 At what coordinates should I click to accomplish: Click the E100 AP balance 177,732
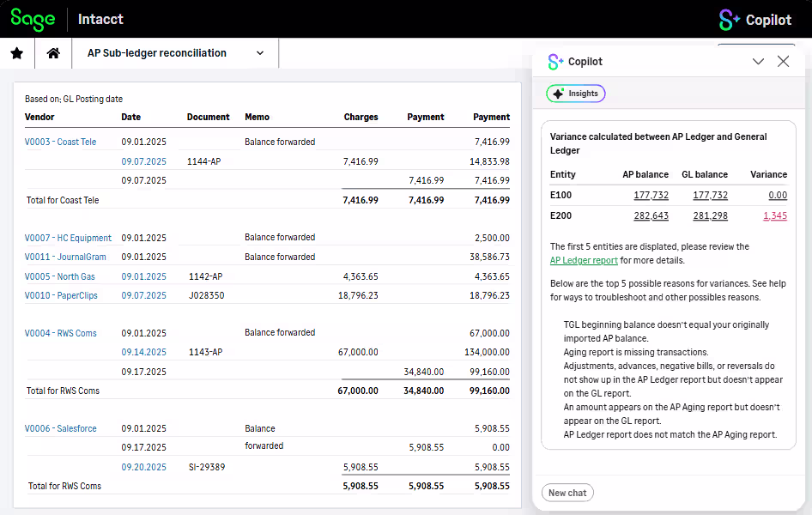point(651,195)
